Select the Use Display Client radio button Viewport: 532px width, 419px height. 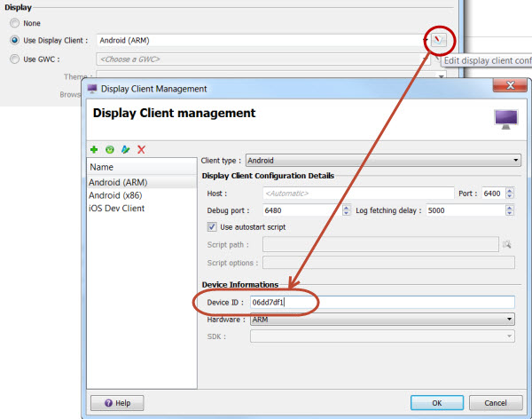(x=14, y=41)
